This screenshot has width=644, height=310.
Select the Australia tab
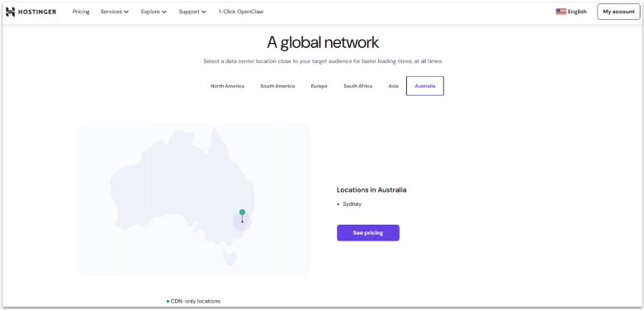425,86
